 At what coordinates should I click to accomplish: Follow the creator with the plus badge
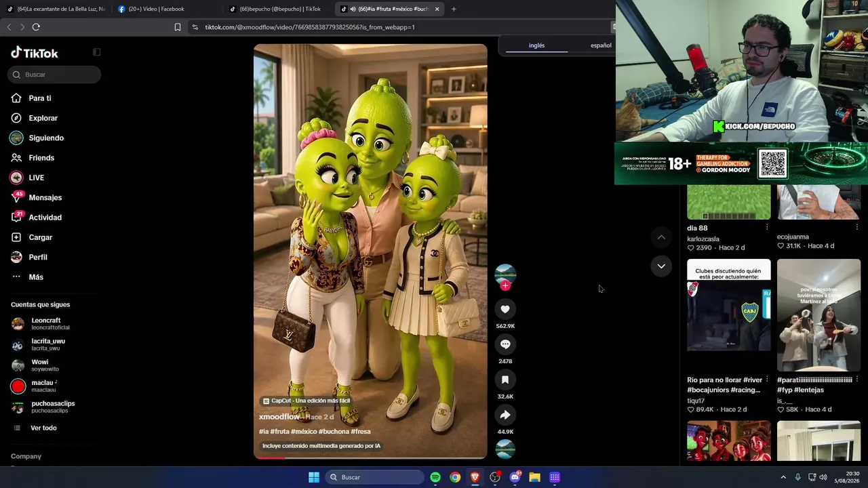click(505, 286)
